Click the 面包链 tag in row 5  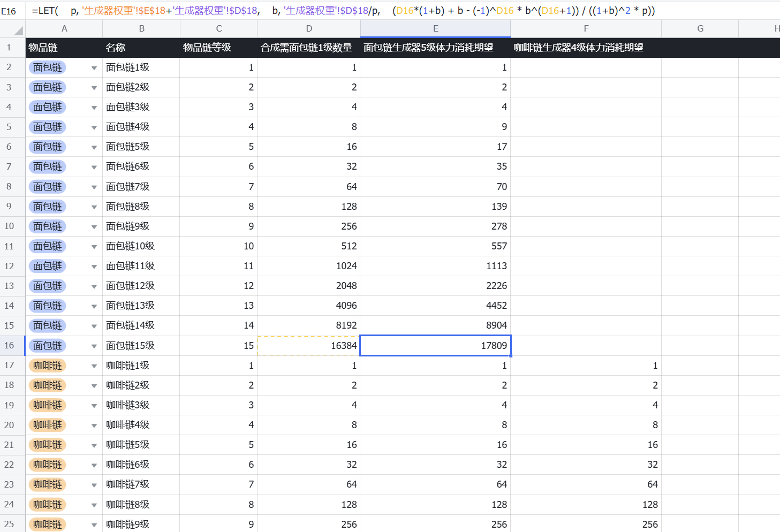[x=48, y=127]
